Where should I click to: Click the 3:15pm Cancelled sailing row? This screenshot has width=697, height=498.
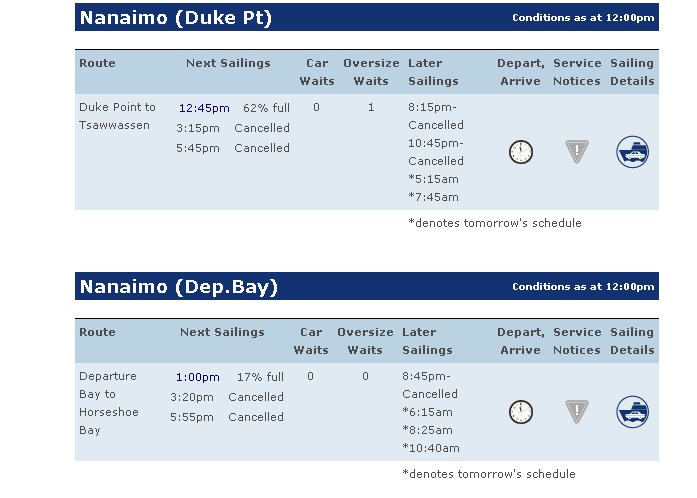point(232,128)
